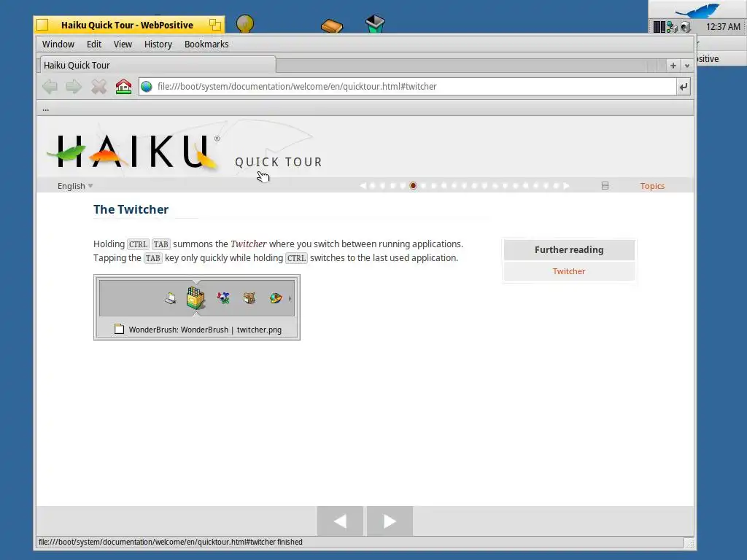Open the lightbulb icon on the desktop
This screenshot has height=560, width=747.
click(245, 23)
